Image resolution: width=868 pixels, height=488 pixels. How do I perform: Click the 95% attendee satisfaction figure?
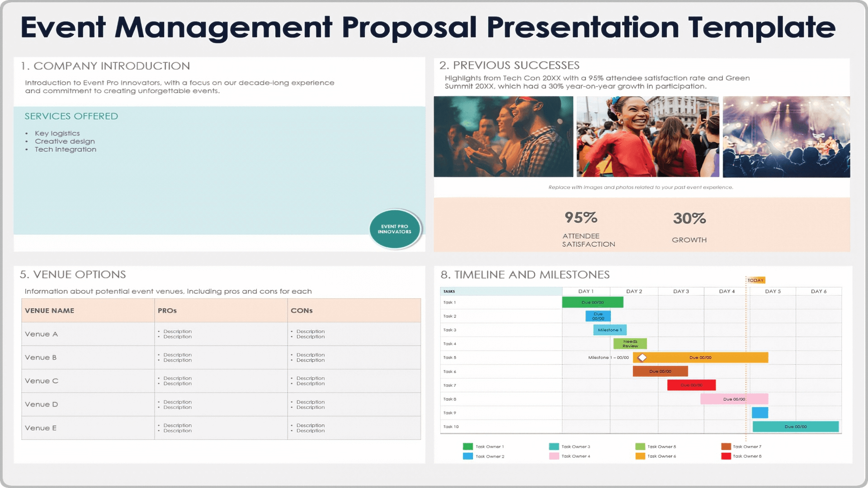pos(581,218)
